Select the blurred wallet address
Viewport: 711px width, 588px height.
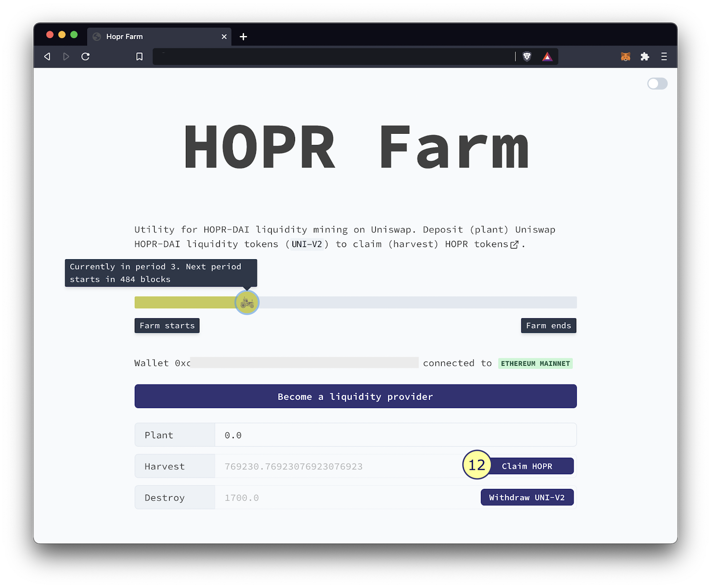304,363
